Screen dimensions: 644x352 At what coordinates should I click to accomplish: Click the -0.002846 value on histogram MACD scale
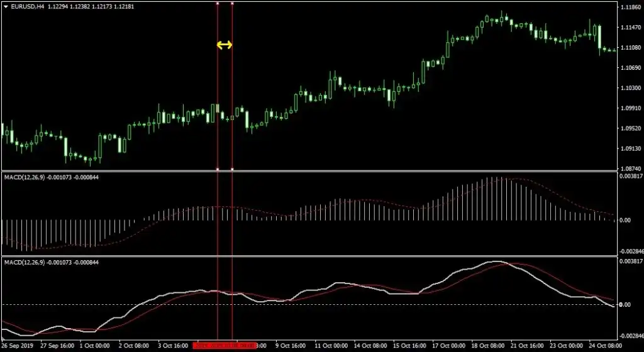click(630, 250)
